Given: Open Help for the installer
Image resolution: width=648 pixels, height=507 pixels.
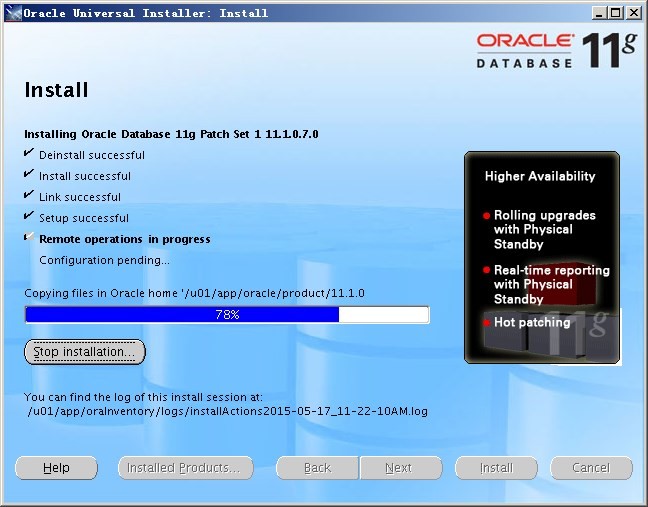Looking at the screenshot, I should click(57, 468).
